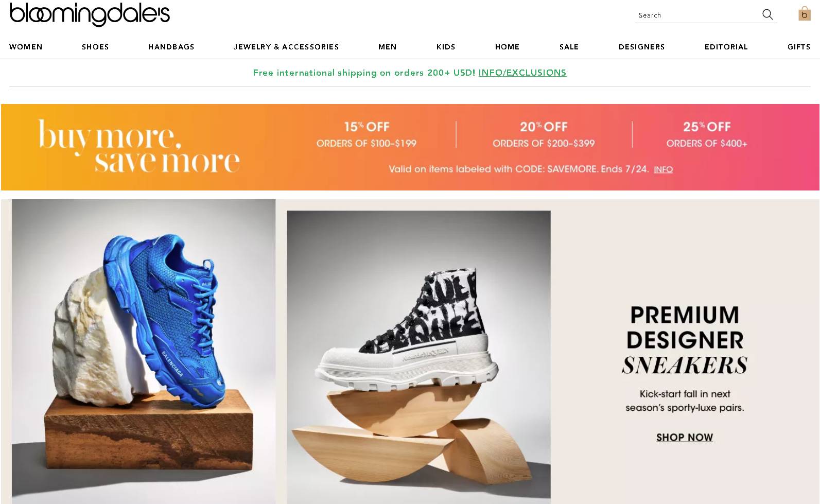Viewport: 820px width, 504px height.
Task: Click the Bloomingdale's logo
Action: 90,14
